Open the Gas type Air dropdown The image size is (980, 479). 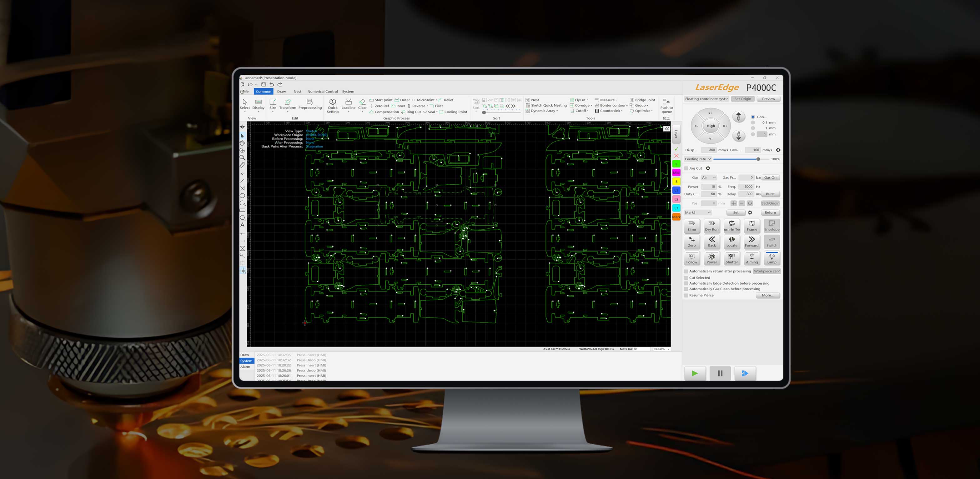coord(709,177)
